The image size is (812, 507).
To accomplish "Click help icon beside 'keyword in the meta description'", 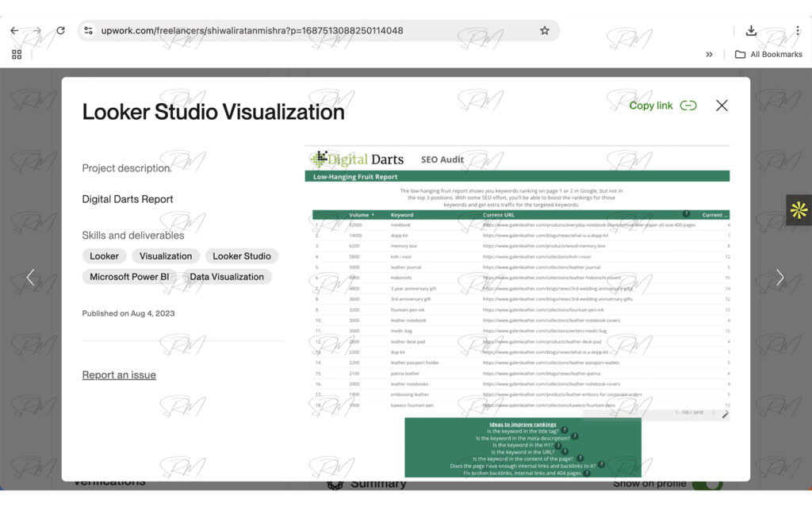I will click(x=575, y=436).
